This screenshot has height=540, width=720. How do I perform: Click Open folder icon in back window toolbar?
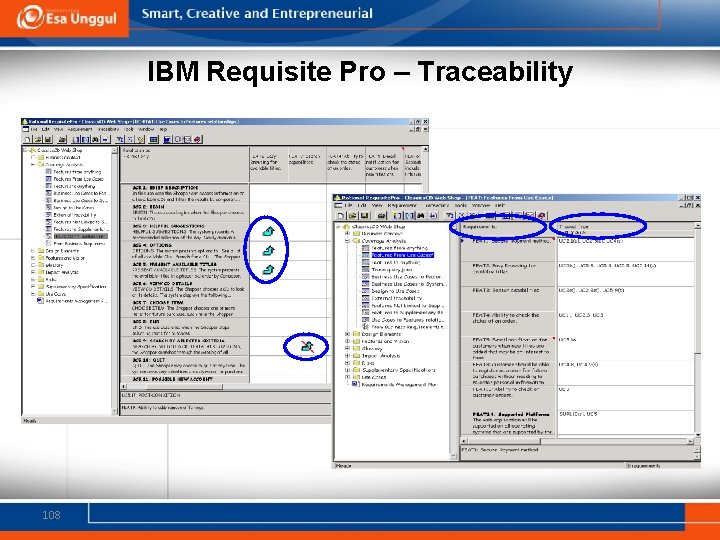coord(38,139)
